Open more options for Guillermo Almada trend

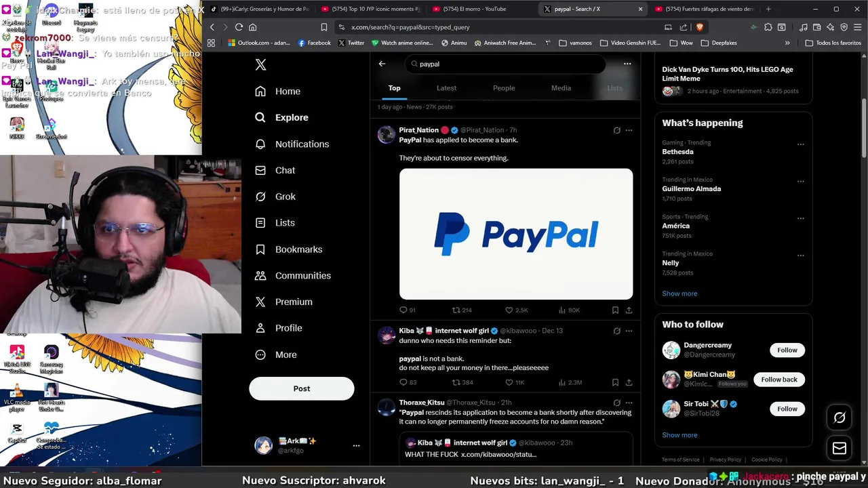tap(801, 181)
